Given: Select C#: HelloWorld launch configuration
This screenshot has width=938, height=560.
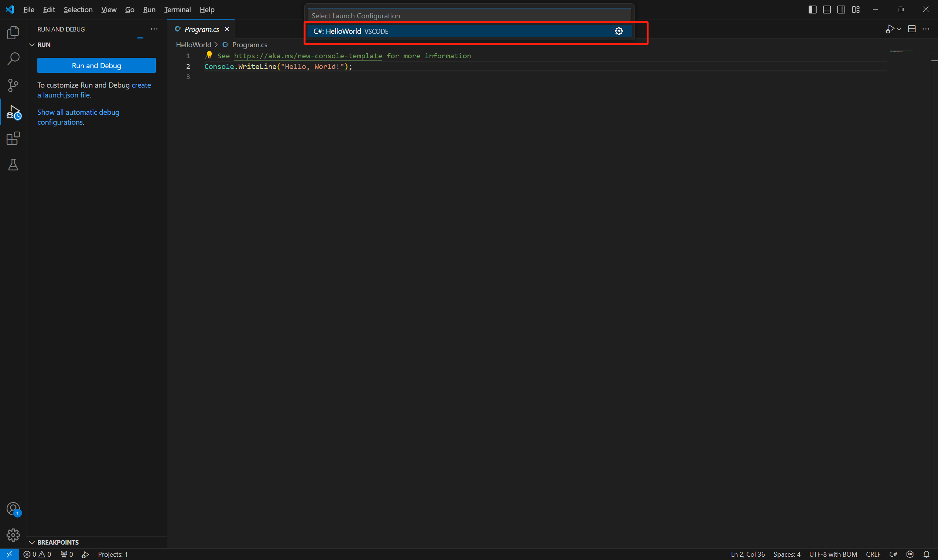Looking at the screenshot, I should pyautogui.click(x=470, y=31).
